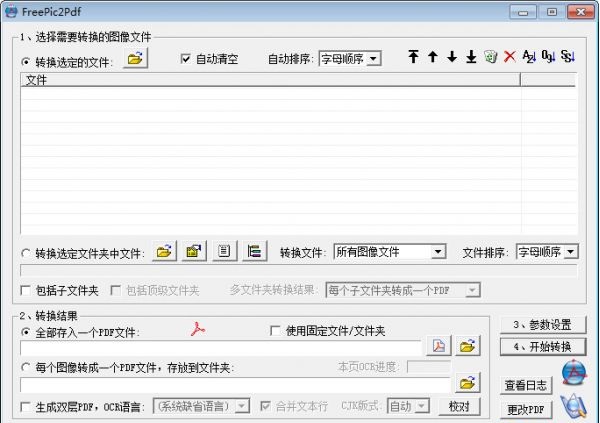This screenshot has width=600, height=423.
Task: Select 转换选定文件夹中文件 radio button
Action: pos(26,253)
